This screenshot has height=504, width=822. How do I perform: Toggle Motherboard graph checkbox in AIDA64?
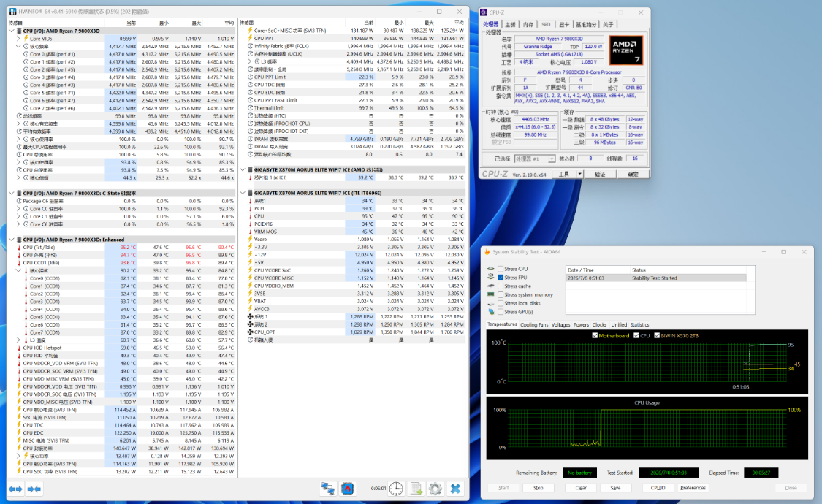(595, 335)
